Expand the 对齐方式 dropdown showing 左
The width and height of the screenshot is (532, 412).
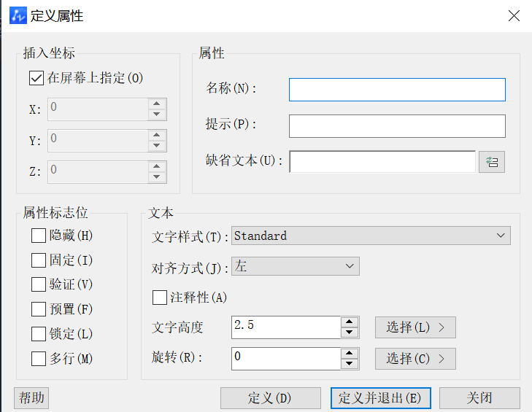click(x=295, y=266)
